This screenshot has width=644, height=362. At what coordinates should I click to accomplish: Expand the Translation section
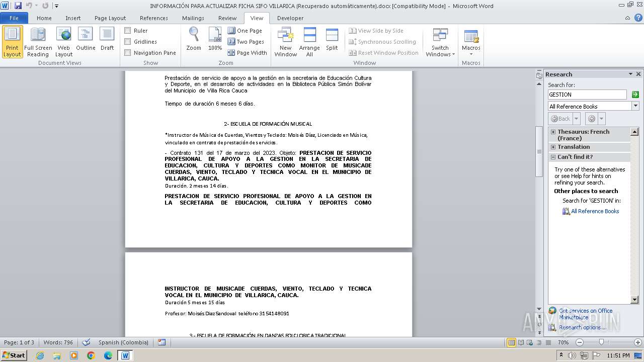[553, 147]
